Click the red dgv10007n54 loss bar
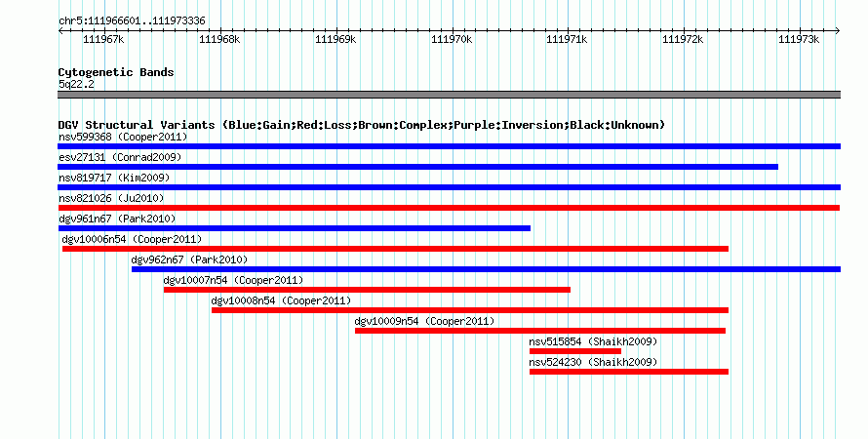 (x=367, y=290)
